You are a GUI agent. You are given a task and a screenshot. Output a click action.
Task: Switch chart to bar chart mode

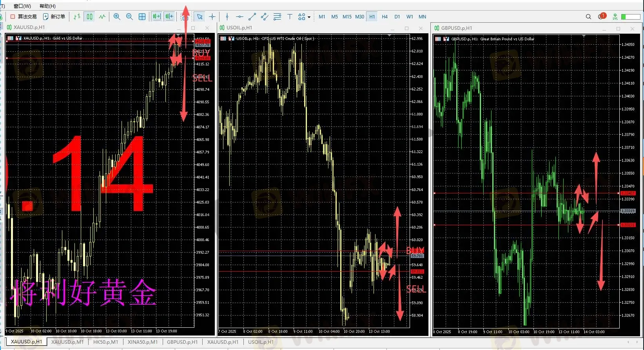[77, 16]
